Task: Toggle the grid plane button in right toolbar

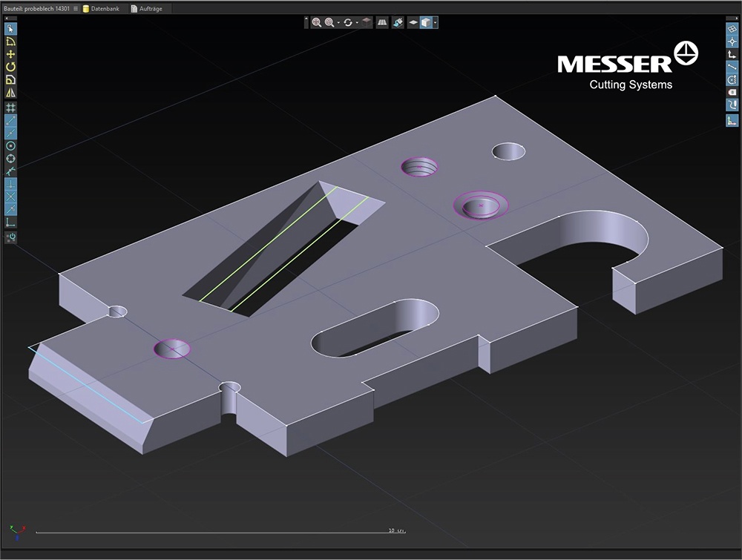Action: (732, 29)
